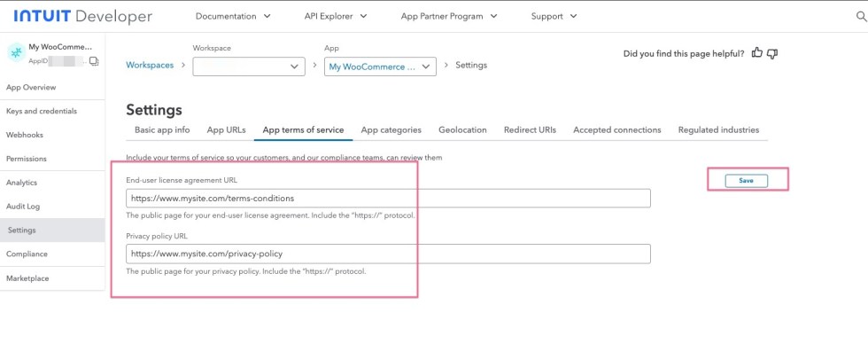Select App terms of service tab
868x344 pixels.
[x=303, y=130]
